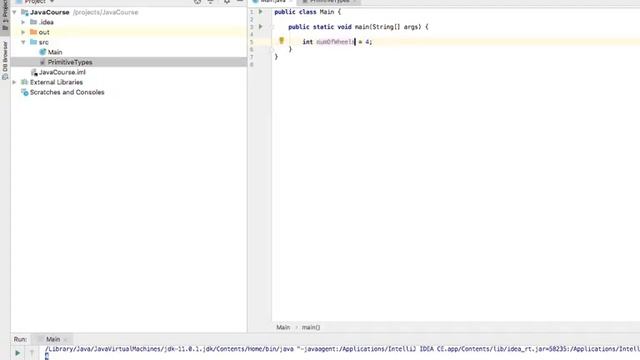Open the Project tool window sidebar tab

click(5, 15)
